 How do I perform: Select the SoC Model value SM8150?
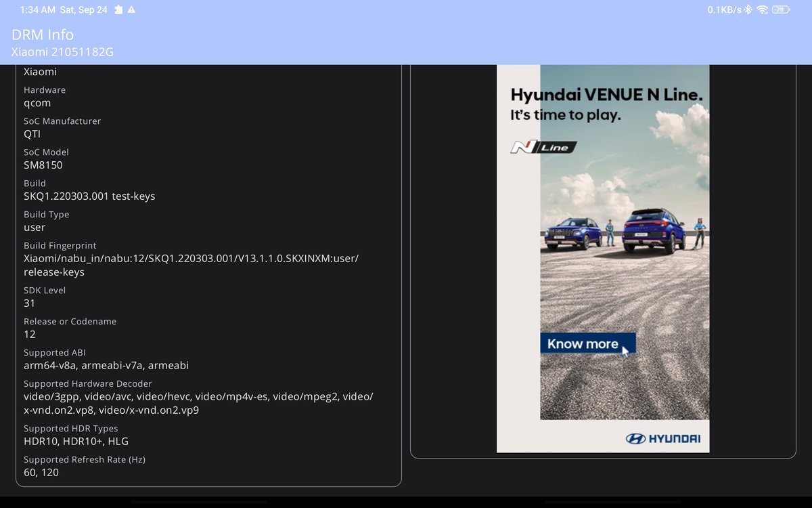click(43, 165)
